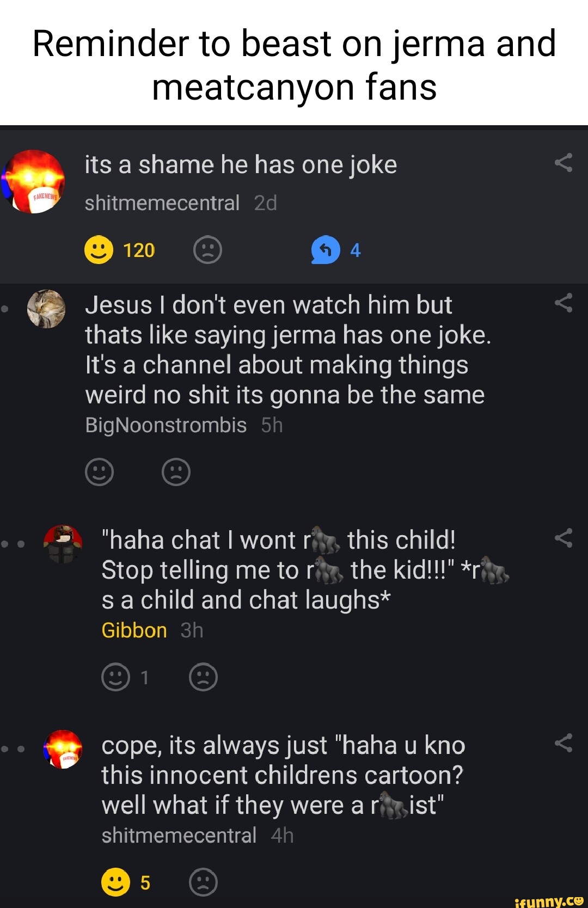Share the 'cope, its always' comment
The image size is (588, 908).
[563, 743]
